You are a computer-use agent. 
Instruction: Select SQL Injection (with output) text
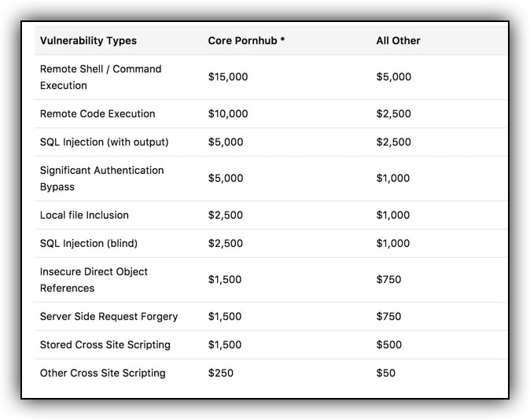point(104,142)
